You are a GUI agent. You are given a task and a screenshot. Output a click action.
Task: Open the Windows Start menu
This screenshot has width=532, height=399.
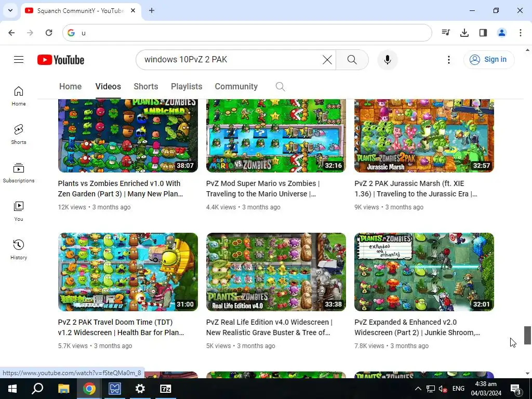(x=12, y=389)
